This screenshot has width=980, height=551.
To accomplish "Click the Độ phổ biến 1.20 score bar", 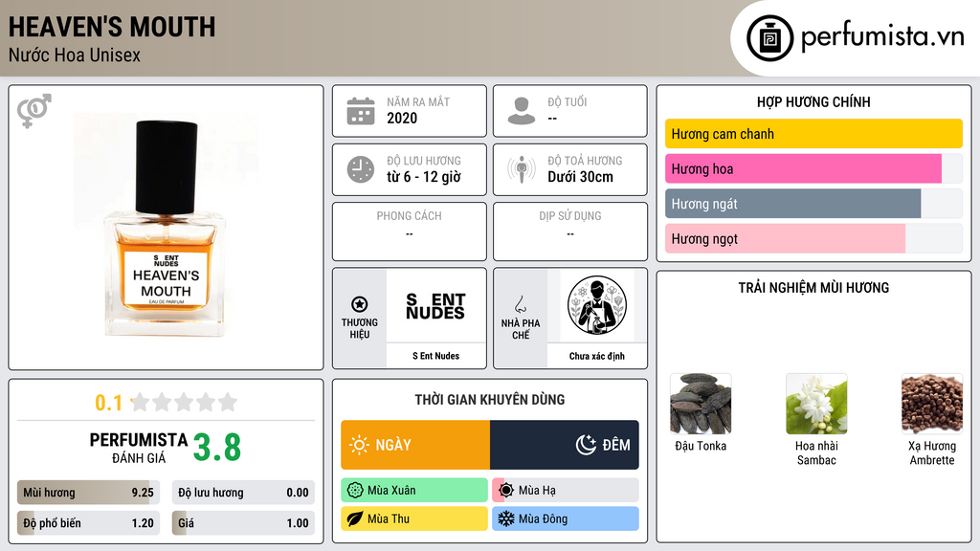I will pyautogui.click(x=89, y=523).
